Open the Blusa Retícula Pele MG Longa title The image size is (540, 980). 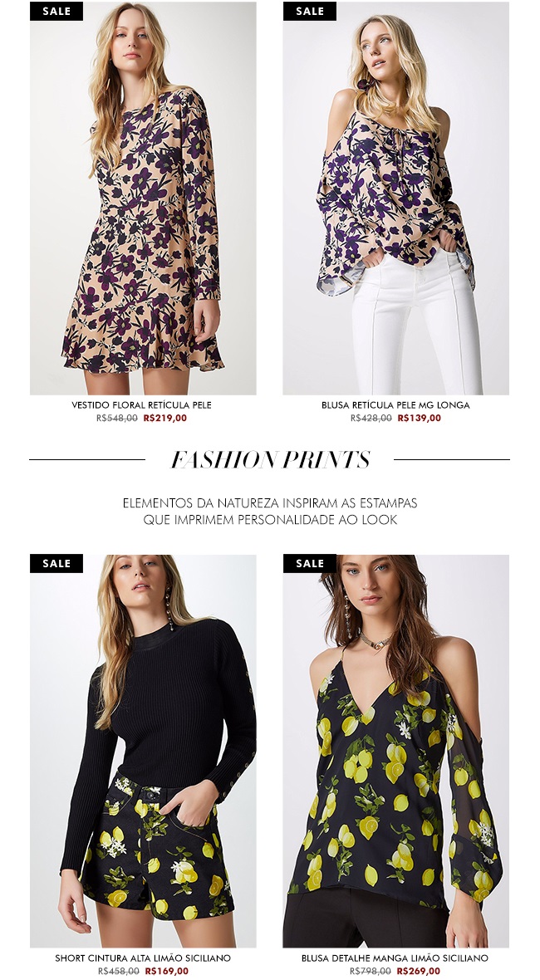395,405
